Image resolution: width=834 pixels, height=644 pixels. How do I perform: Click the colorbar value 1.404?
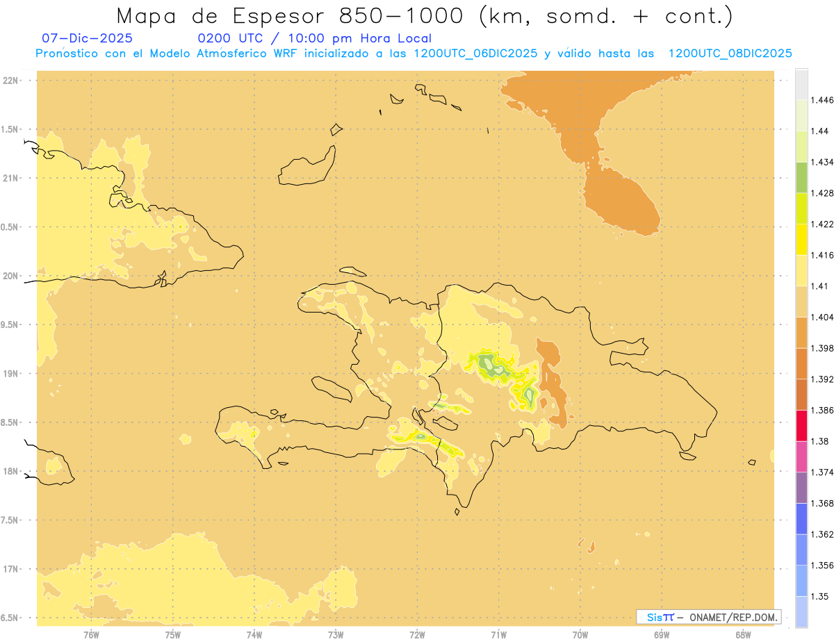[823, 317]
